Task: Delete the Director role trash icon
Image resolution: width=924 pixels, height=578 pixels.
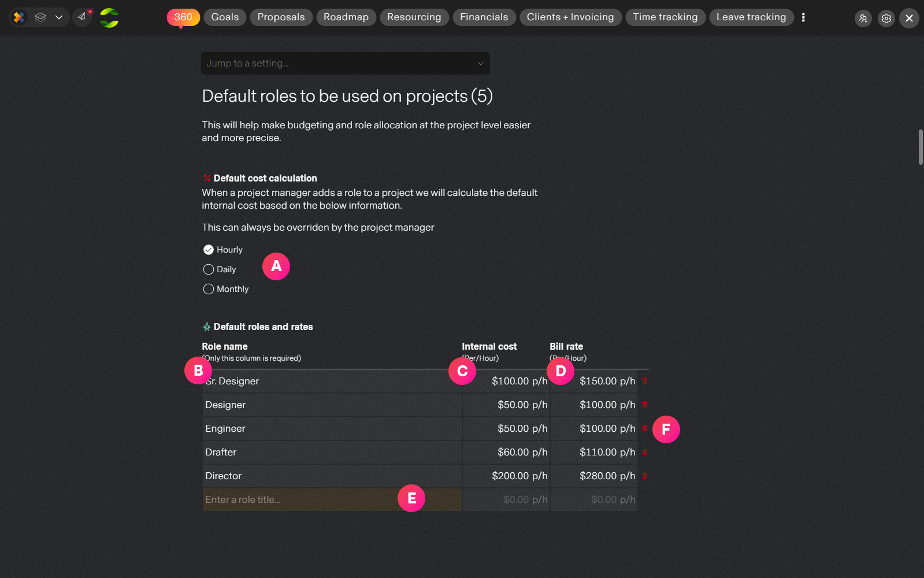Action: point(645,476)
